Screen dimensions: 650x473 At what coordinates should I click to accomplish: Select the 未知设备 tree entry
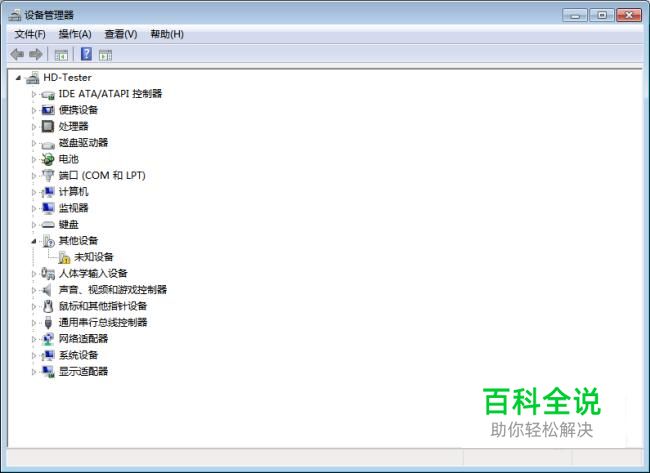click(x=93, y=257)
